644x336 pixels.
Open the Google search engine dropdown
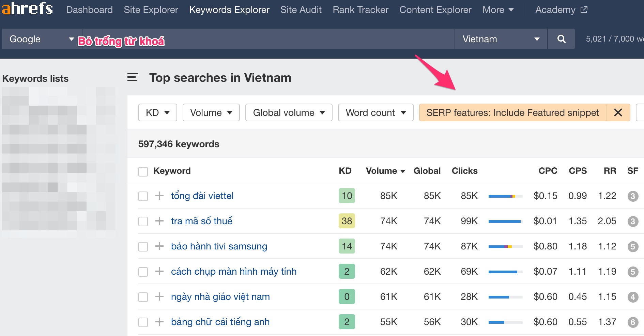click(42, 39)
